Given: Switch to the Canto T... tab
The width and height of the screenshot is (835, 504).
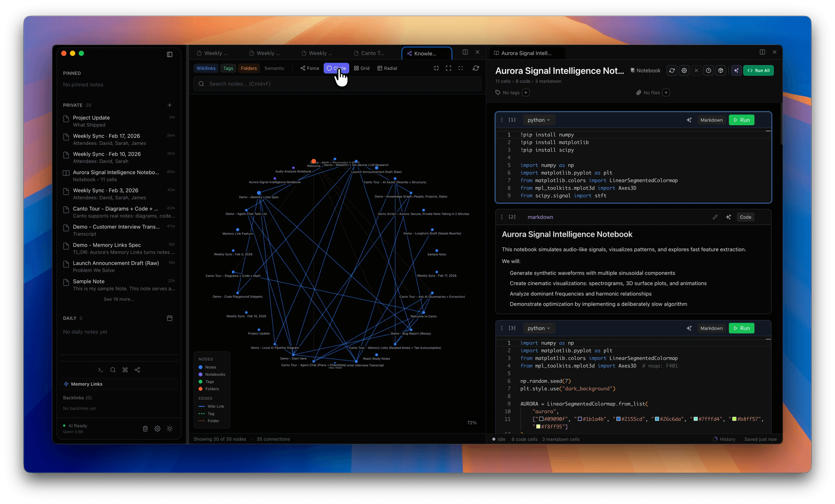Looking at the screenshot, I should point(372,53).
